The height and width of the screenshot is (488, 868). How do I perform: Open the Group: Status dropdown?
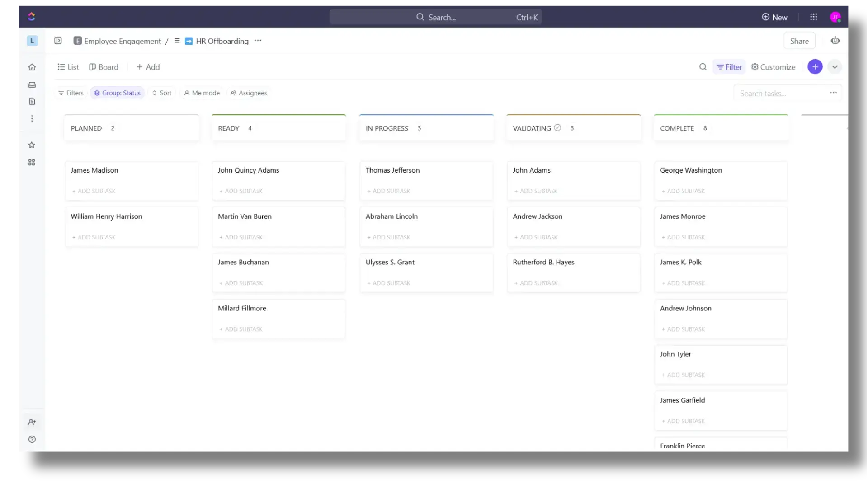pyautogui.click(x=117, y=93)
